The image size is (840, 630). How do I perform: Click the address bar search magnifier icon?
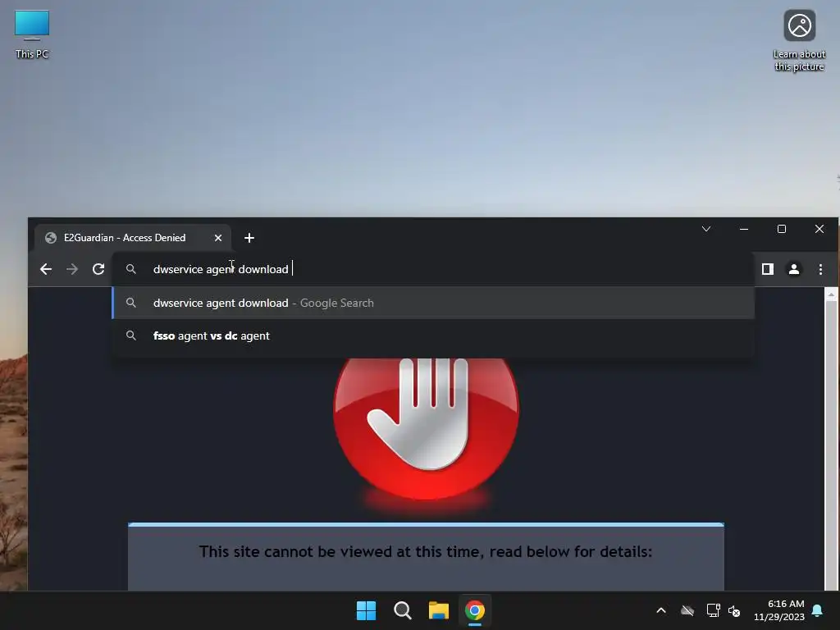pos(130,269)
